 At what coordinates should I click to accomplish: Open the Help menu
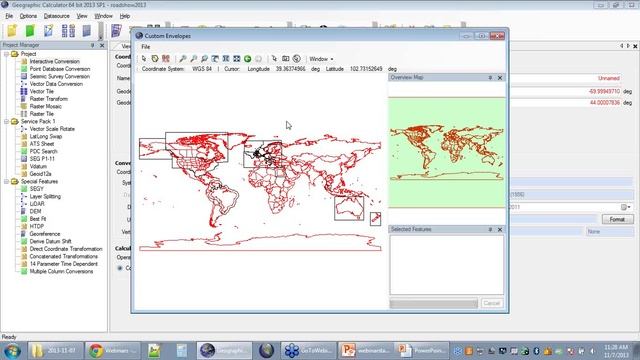(x=124, y=16)
